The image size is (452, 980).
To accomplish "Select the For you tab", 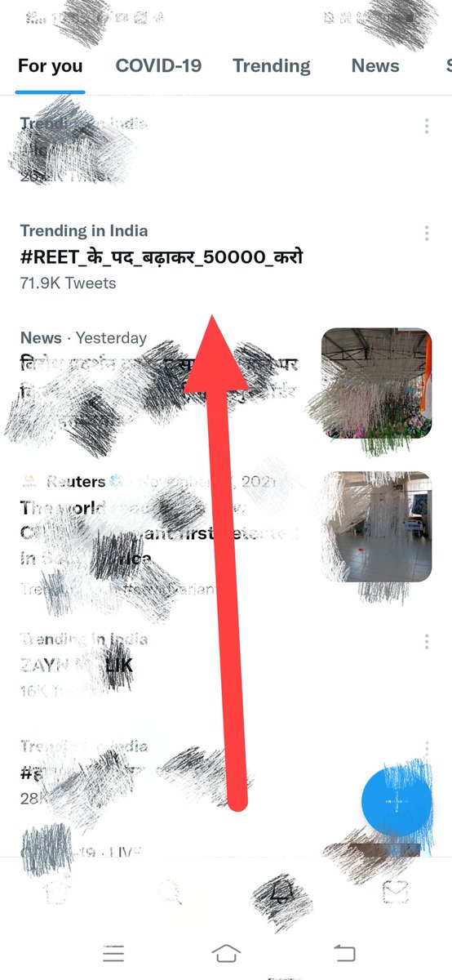I will coord(50,66).
